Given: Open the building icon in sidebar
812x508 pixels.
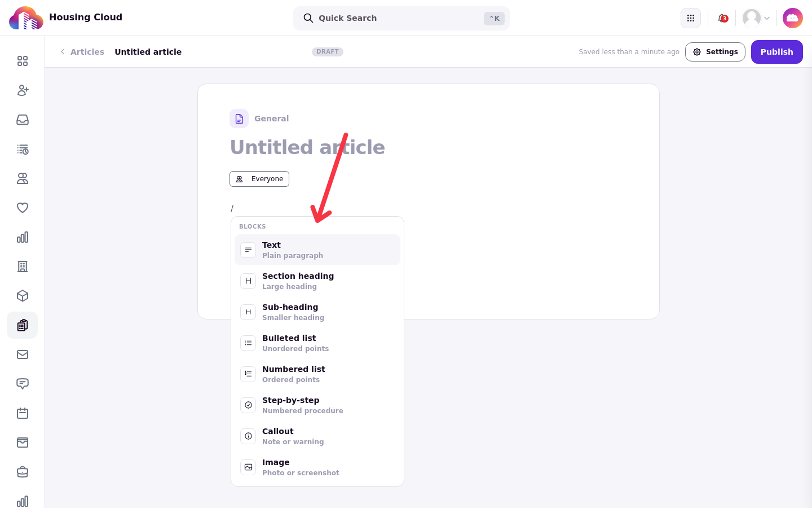Looking at the screenshot, I should [23, 266].
